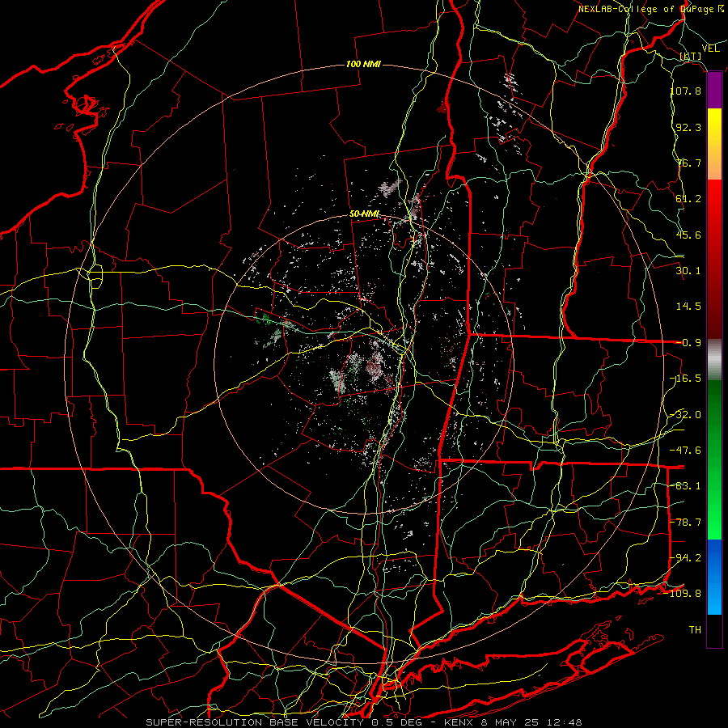This screenshot has width=728, height=728.
Task: Click the -78.7 velocity scale value
Action: coord(686,523)
